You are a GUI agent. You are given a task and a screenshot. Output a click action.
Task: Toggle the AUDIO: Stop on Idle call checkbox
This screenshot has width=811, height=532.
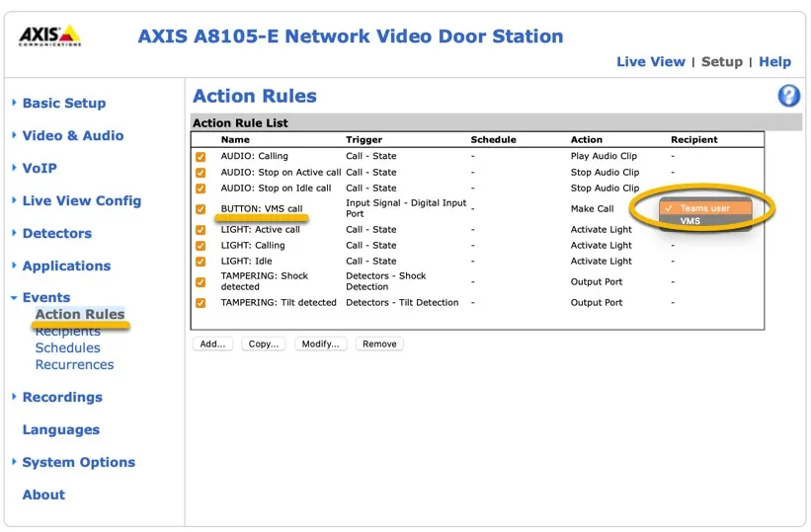(201, 189)
